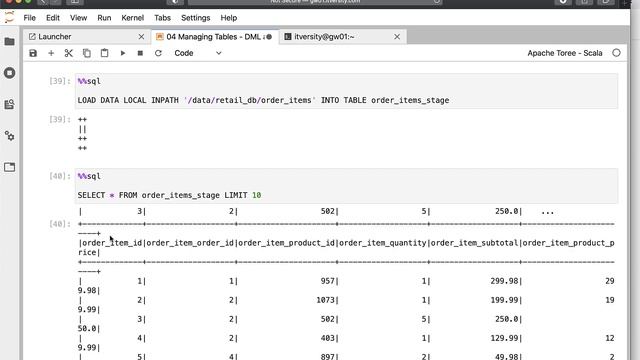640x360 pixels.
Task: Open the Settings menu
Action: coord(196,18)
